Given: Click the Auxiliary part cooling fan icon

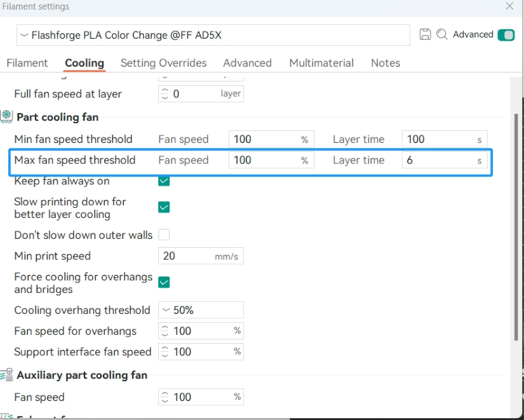Looking at the screenshot, I should coord(7,375).
